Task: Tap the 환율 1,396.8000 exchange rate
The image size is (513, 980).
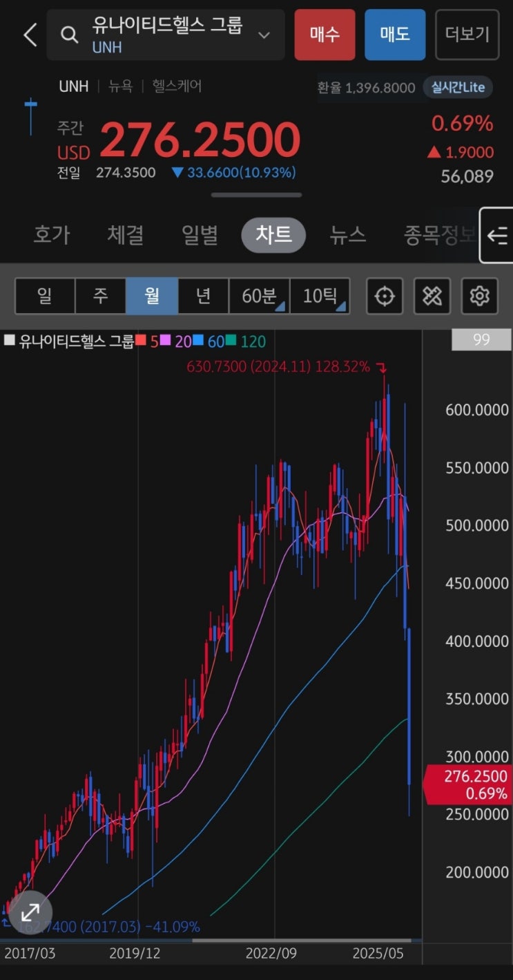Action: [x=366, y=88]
